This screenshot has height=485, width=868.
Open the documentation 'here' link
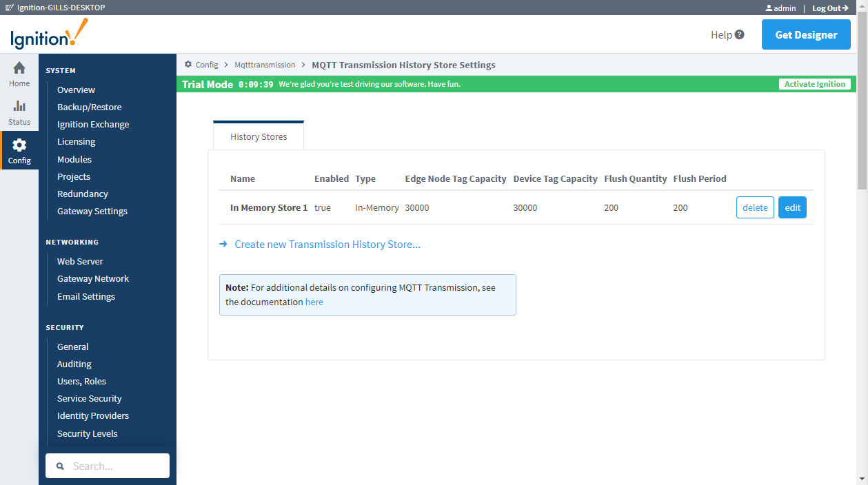314,302
